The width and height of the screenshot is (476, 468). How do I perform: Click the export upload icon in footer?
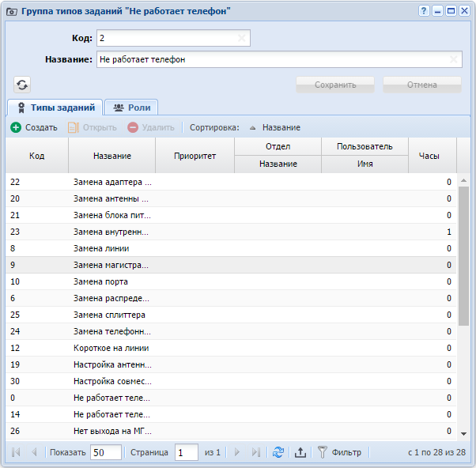tap(300, 452)
